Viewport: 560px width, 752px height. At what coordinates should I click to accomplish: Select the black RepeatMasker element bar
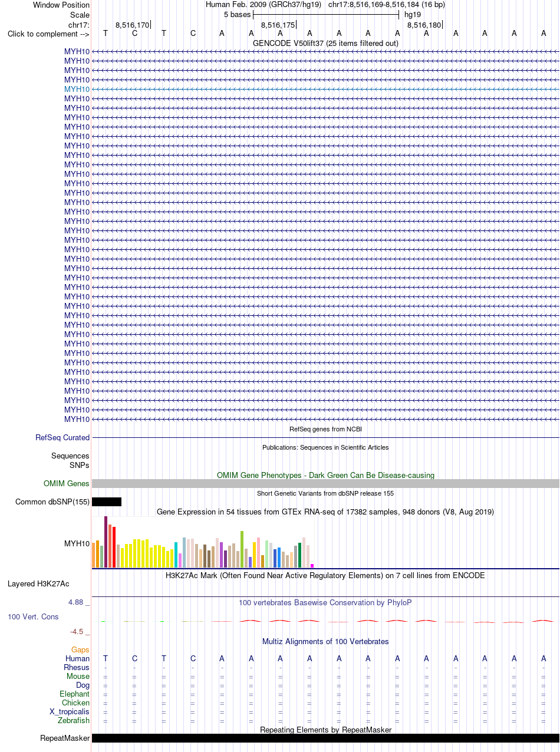[x=325, y=738]
